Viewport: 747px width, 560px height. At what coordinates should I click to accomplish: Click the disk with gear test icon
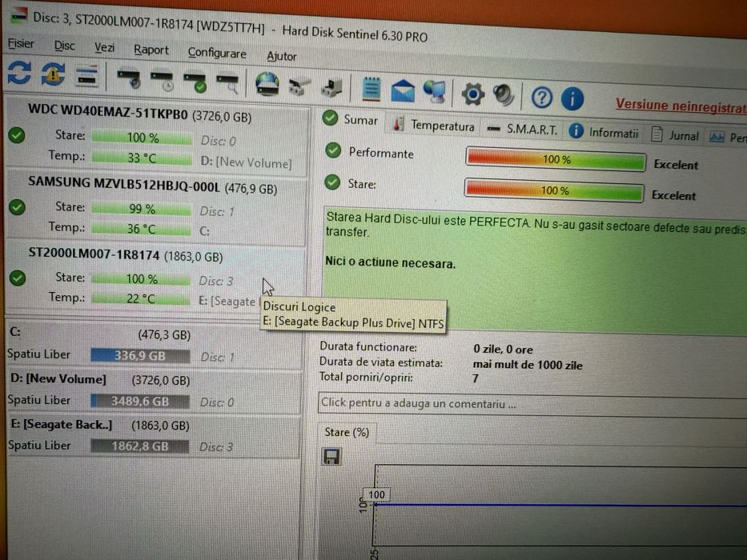coord(129,79)
